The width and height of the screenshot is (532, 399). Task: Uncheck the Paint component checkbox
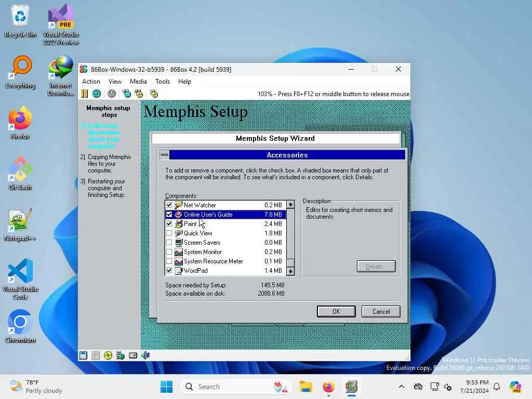169,224
